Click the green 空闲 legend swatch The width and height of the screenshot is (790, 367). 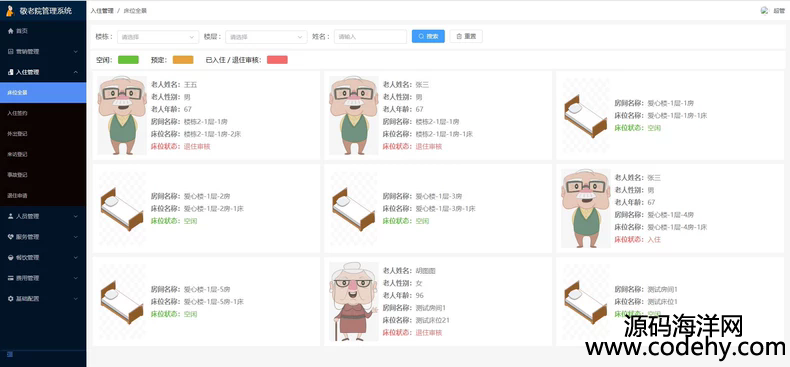[x=128, y=60]
